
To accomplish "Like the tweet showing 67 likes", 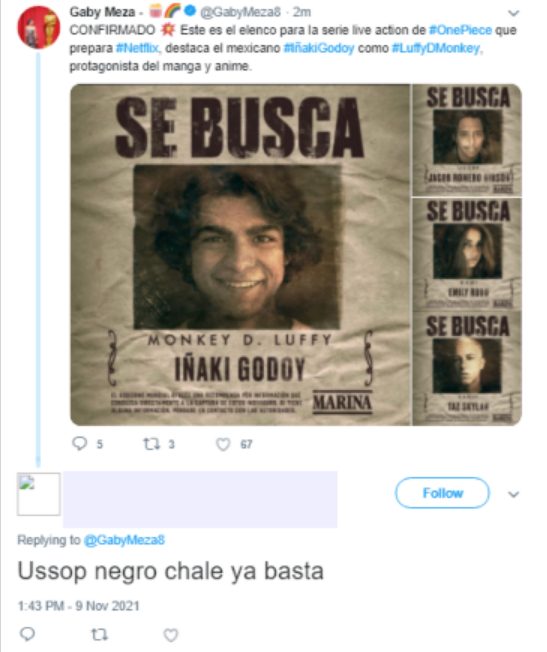I will [x=223, y=445].
